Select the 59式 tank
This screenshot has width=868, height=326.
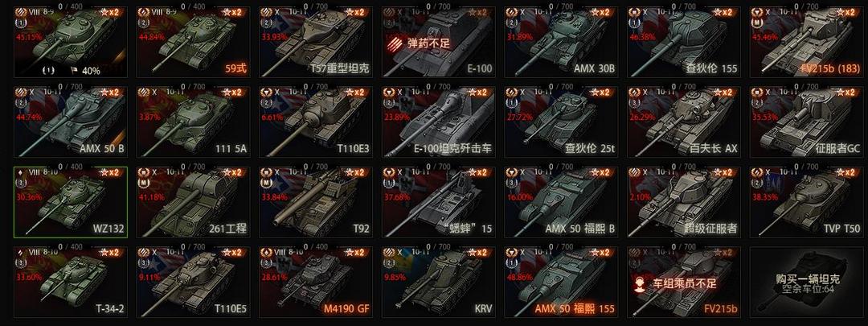(x=193, y=42)
